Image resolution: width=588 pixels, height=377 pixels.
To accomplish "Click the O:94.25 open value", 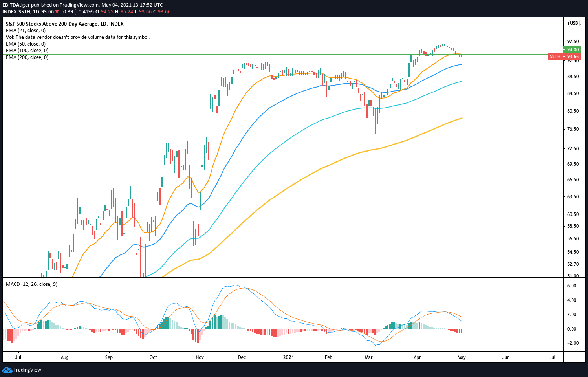I will tap(105, 12).
